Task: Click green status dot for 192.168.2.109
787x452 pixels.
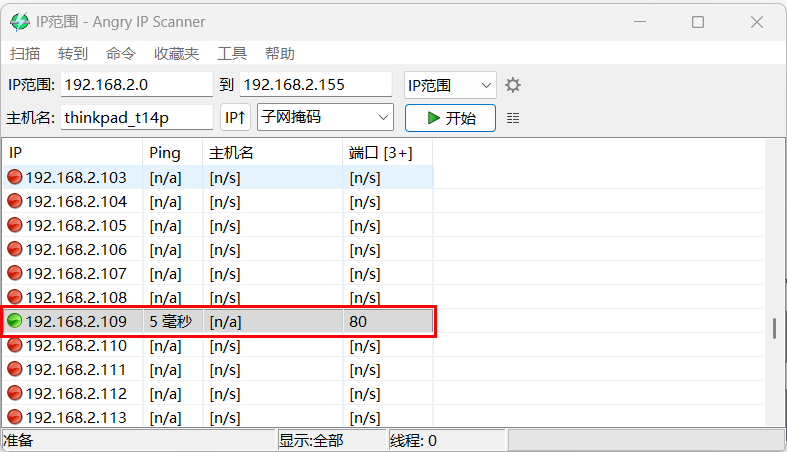Action: click(15, 321)
